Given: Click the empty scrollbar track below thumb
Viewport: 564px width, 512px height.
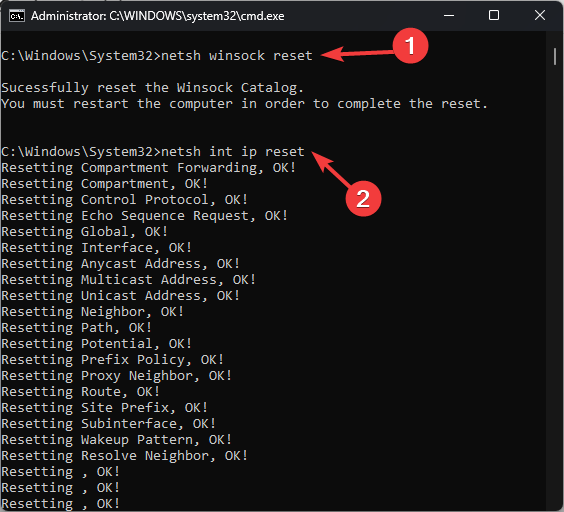Looking at the screenshot, I should click(555, 288).
